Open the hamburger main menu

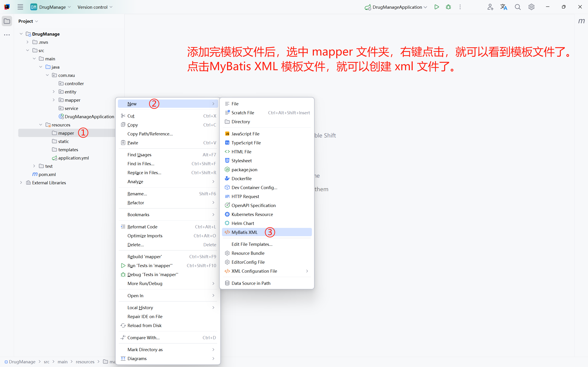[20, 7]
